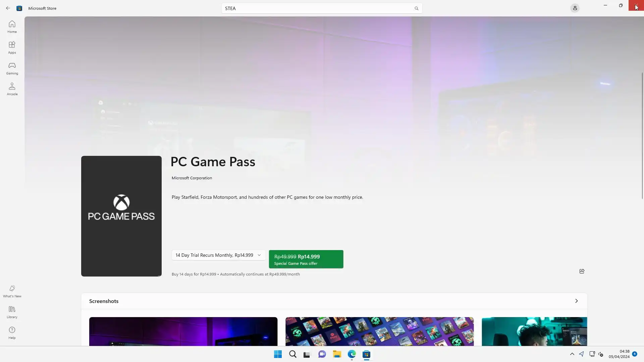Open the user account profile icon
This screenshot has width=644, height=362.
coord(575,8)
